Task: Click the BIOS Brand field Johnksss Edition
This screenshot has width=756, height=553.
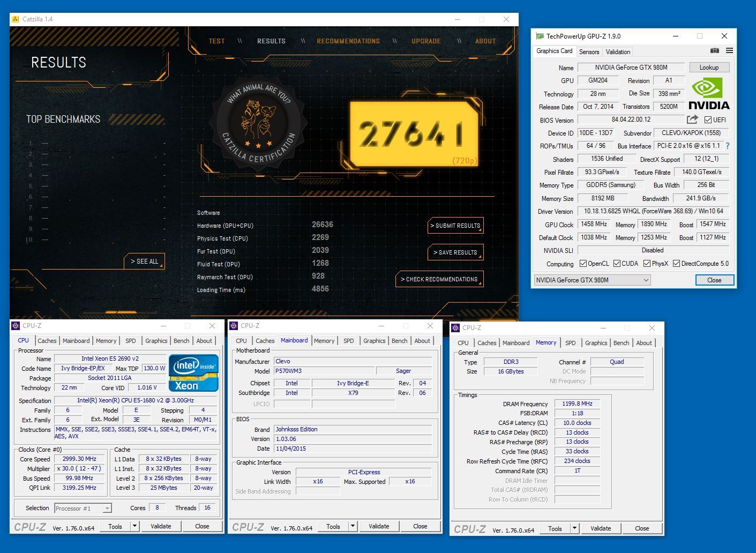Action: (x=353, y=429)
